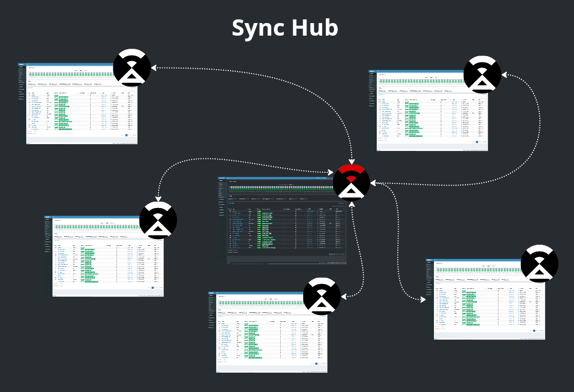Screen dimensions: 574x392
Task: Click page two in the pagination control
Action: (129, 135)
